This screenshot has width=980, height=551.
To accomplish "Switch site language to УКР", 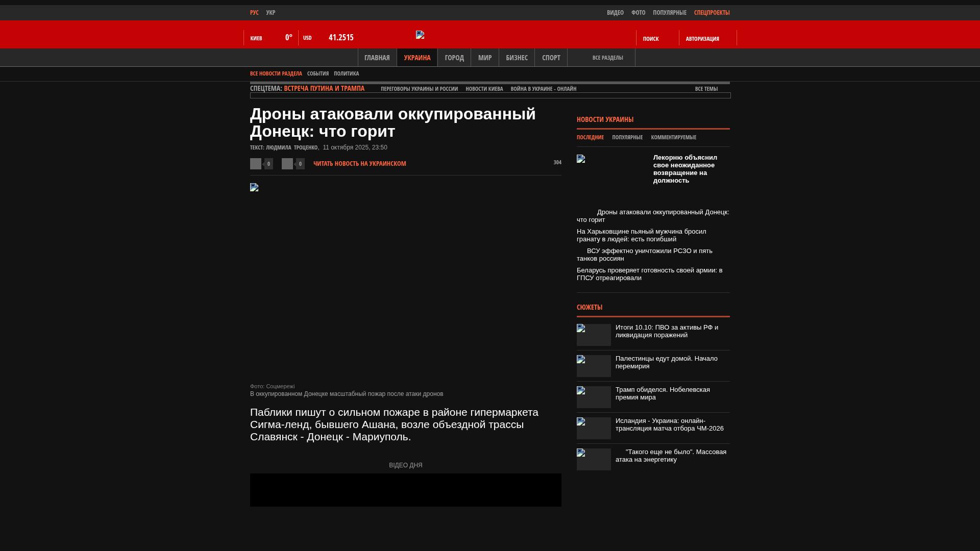I will [271, 12].
